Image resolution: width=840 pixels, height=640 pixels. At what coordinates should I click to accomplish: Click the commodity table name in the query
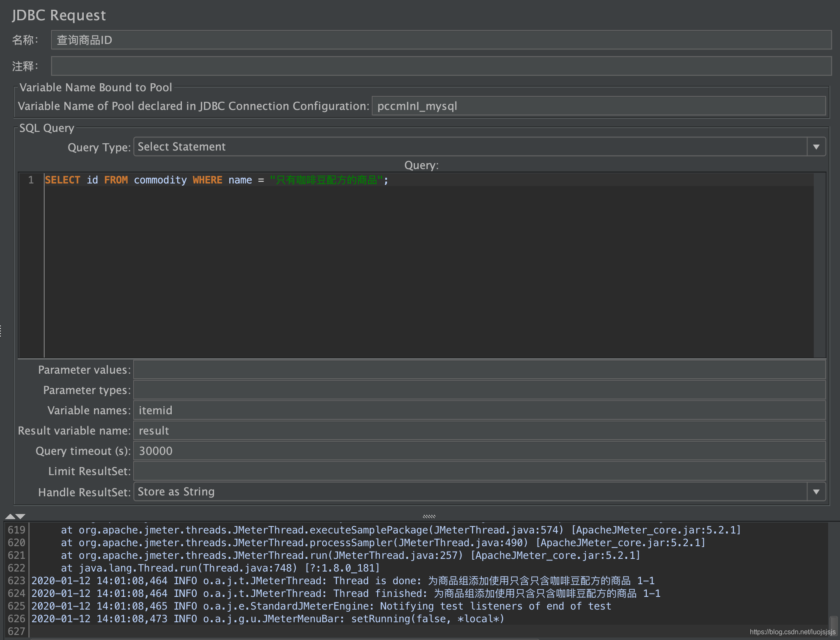160,180
